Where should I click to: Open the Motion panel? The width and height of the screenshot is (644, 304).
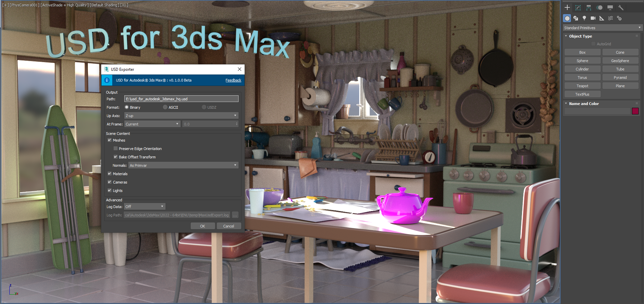(600, 7)
